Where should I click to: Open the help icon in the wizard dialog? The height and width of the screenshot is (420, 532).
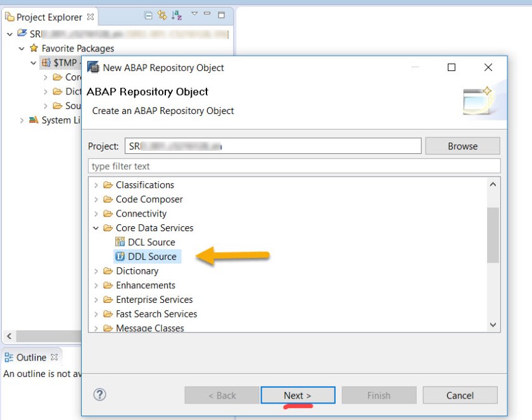pos(99,395)
